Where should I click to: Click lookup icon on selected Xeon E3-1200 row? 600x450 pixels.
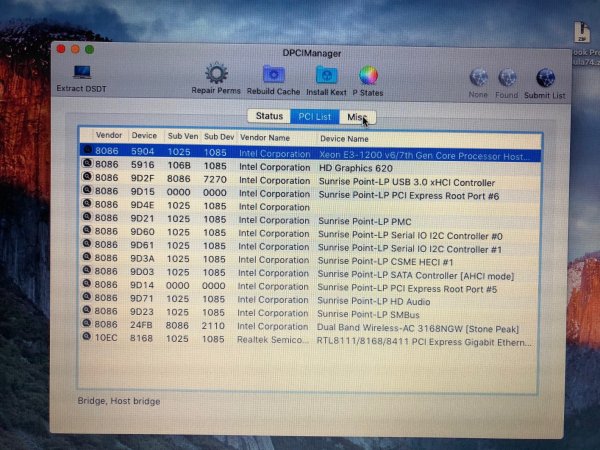(x=88, y=150)
